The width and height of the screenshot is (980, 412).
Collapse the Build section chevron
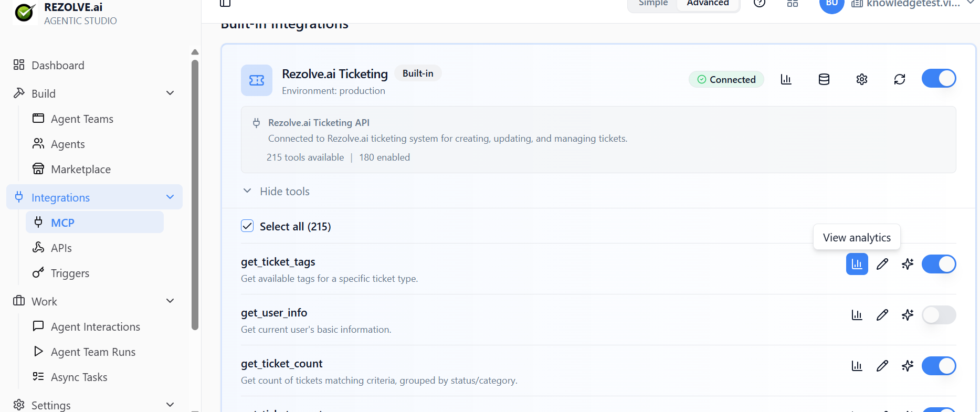pyautogui.click(x=170, y=93)
